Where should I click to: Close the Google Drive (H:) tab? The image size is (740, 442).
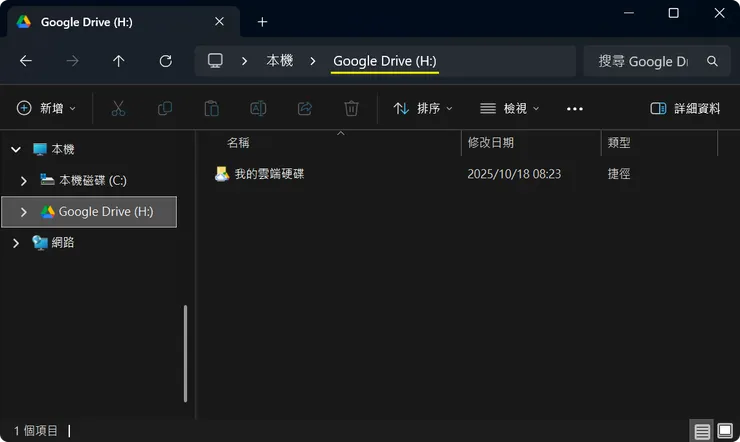click(x=219, y=22)
